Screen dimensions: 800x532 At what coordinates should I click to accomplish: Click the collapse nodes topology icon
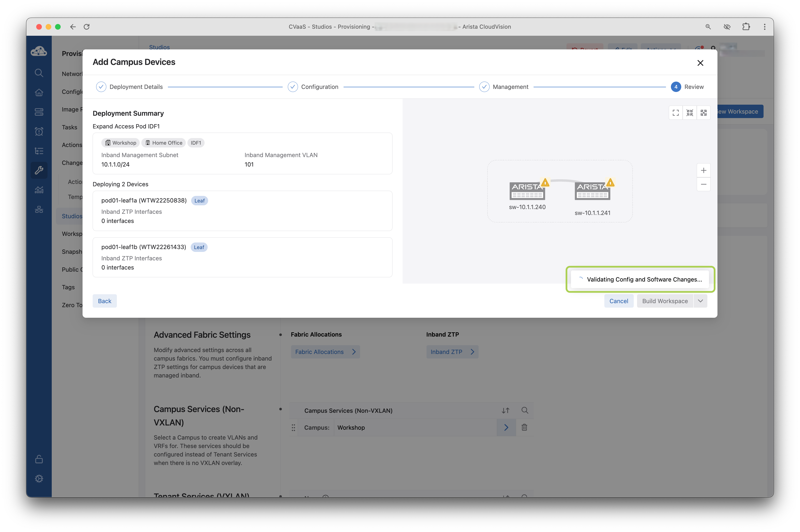click(689, 113)
